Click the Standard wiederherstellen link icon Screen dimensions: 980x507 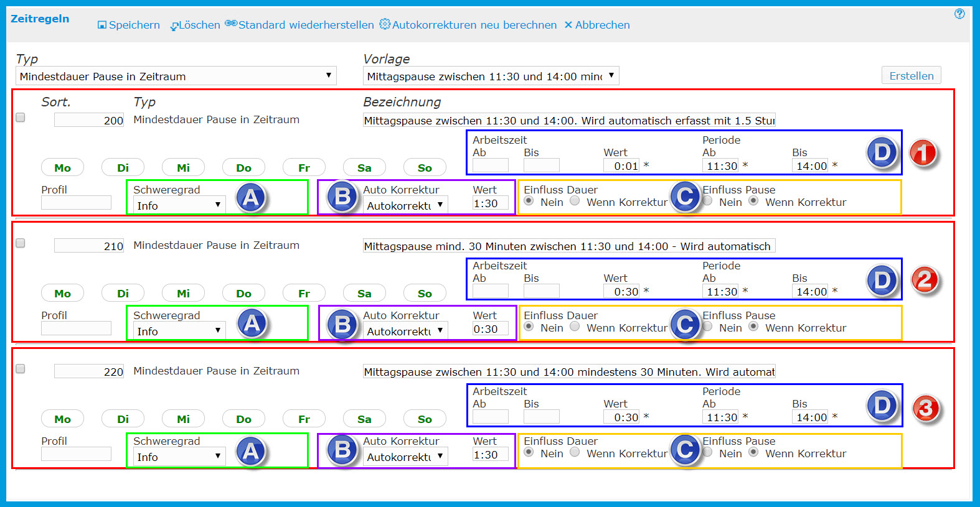click(x=231, y=24)
